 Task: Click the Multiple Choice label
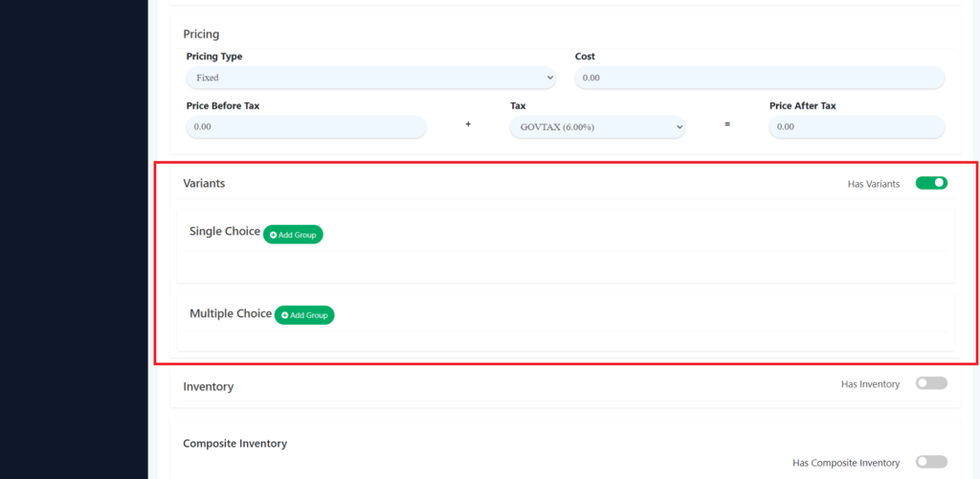coord(230,313)
